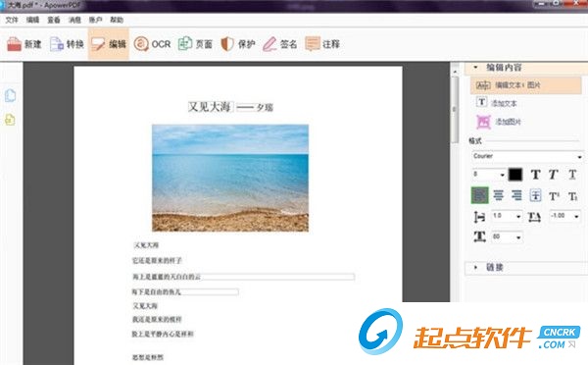Choose the 添加图片 option
588x365 pixels.
[x=499, y=122]
